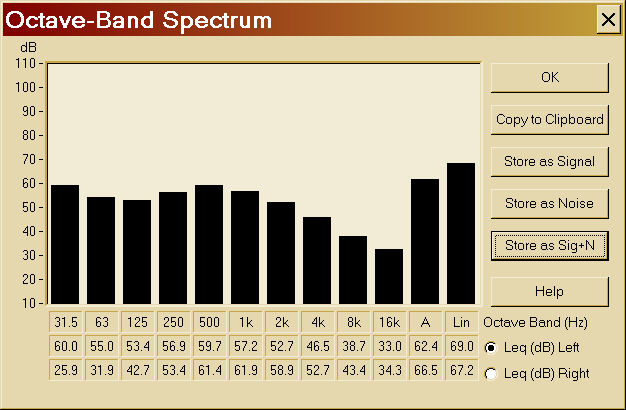Click the Right value 25.9
626x410 pixels.
point(66,370)
